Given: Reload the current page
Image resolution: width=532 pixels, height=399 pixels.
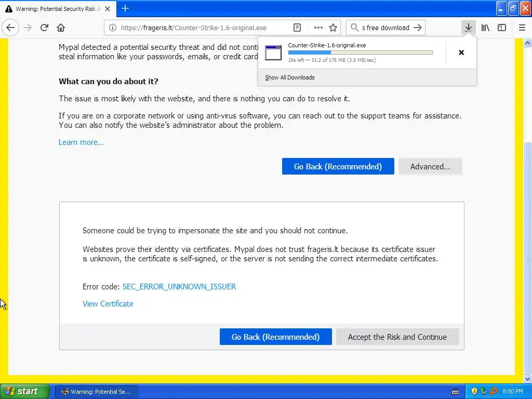Looking at the screenshot, I should [44, 28].
